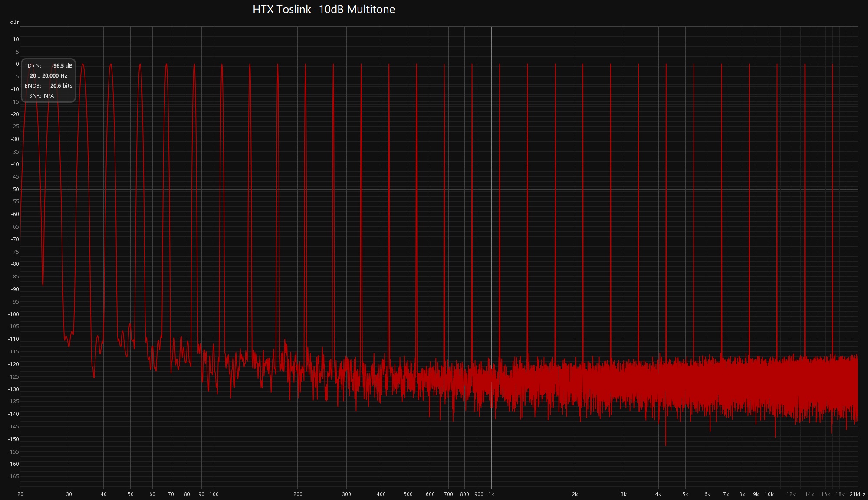Click the 70 frequency axis label
The width and height of the screenshot is (868, 500).
pos(171,494)
